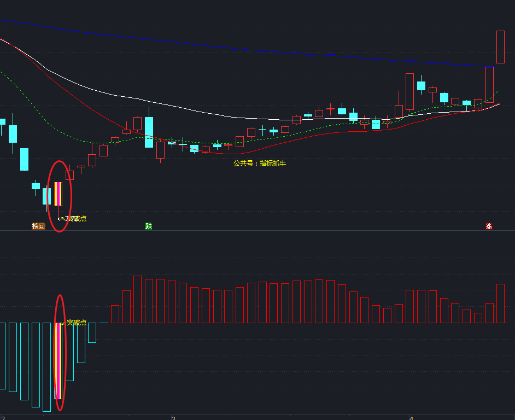515x420 pixels.
Task: Click the month 3 marker on time axis
Action: 173,417
